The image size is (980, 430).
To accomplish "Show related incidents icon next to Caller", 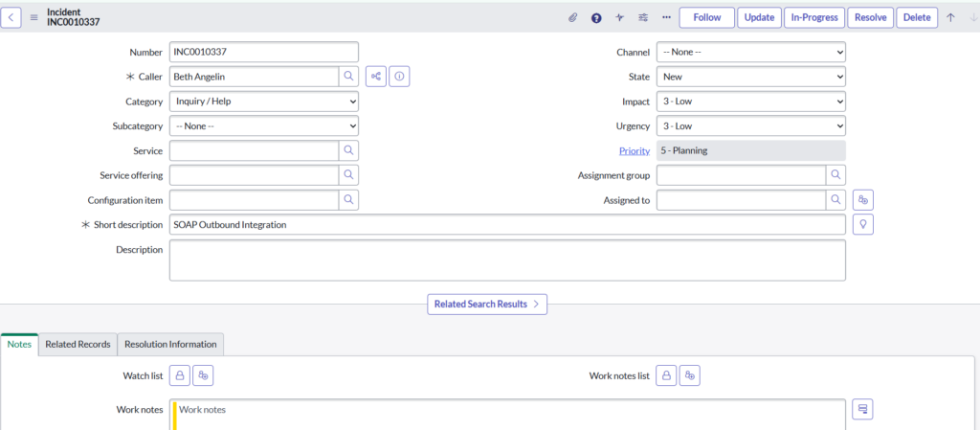I will tap(376, 77).
